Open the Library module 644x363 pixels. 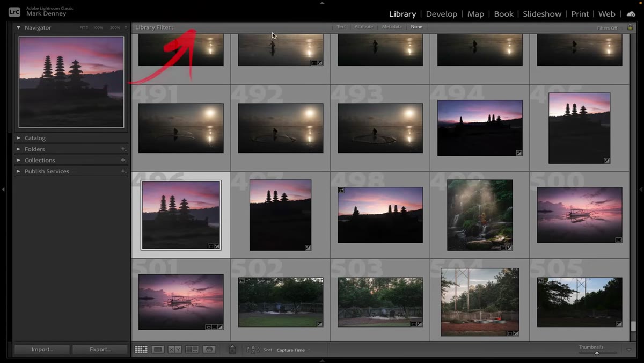(402, 14)
